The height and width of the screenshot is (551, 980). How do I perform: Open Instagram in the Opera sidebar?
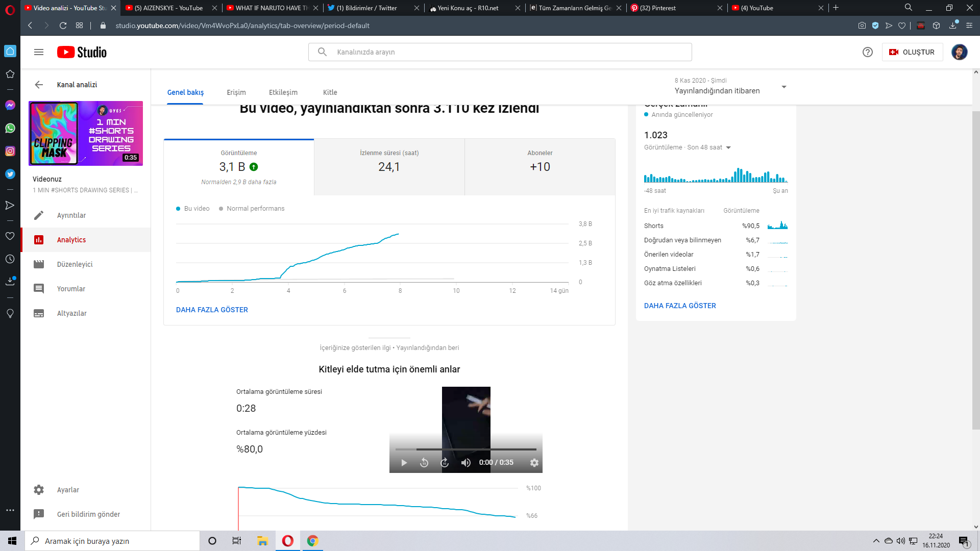pyautogui.click(x=10, y=151)
